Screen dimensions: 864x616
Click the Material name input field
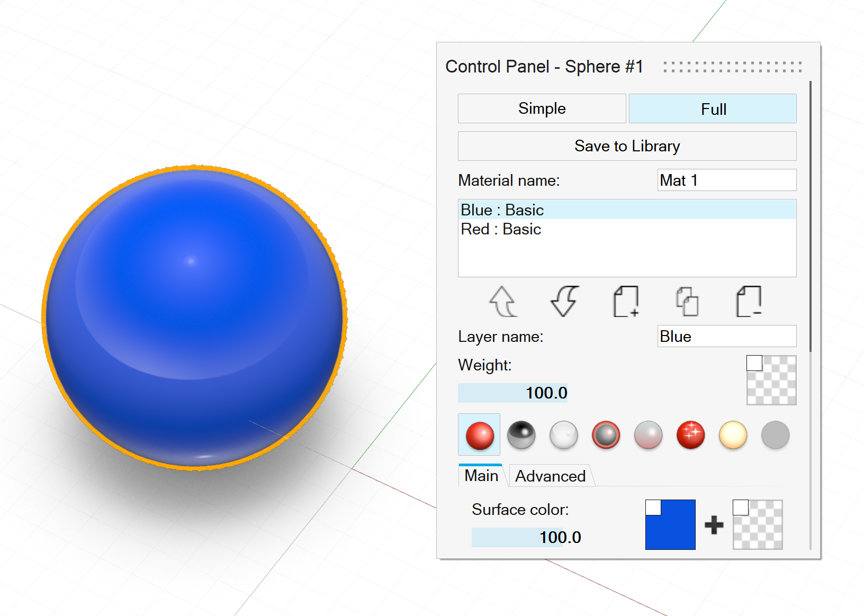(726, 180)
